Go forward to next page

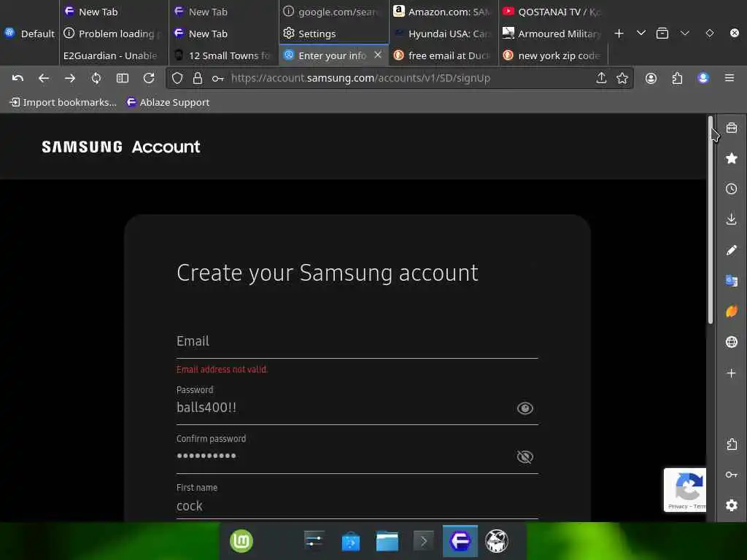tap(70, 78)
